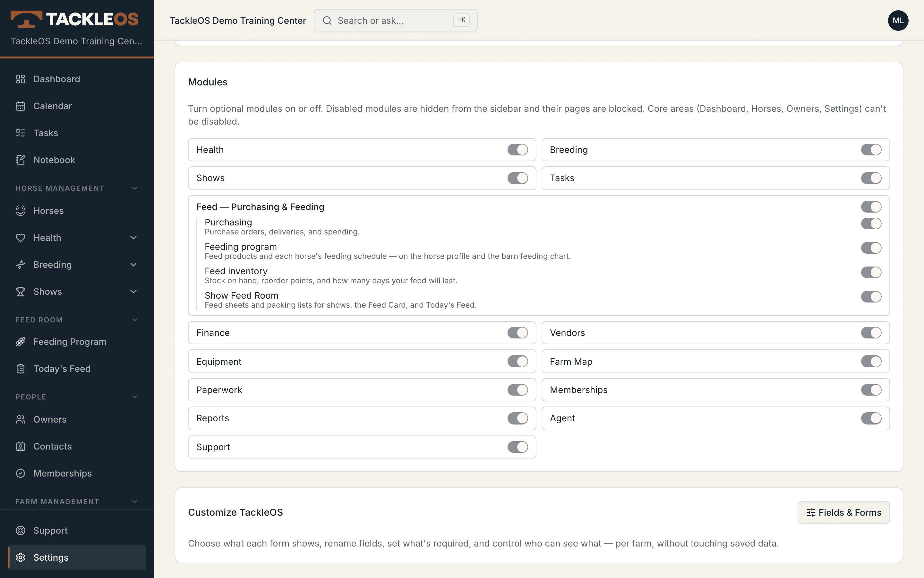This screenshot has width=924, height=578.
Task: Click the TackleOS logo icon
Action: click(26, 19)
